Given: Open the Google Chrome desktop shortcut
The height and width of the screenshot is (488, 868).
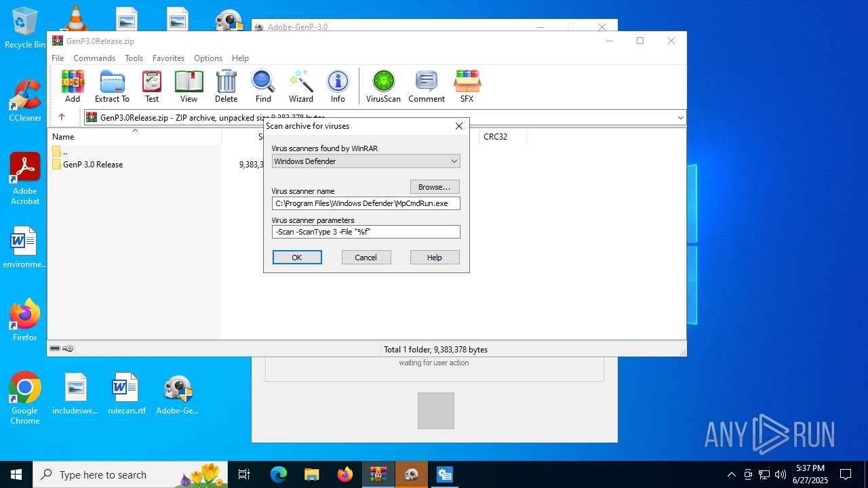Looking at the screenshot, I should pyautogui.click(x=24, y=399).
